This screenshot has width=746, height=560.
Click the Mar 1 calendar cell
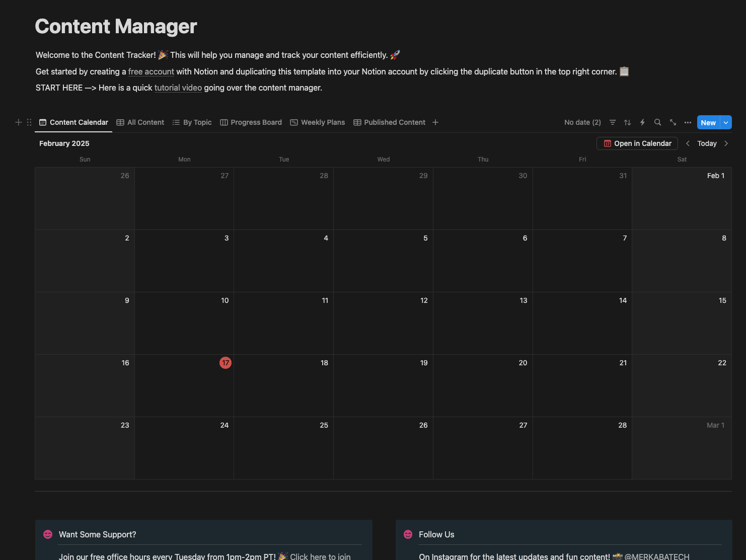pos(682,448)
